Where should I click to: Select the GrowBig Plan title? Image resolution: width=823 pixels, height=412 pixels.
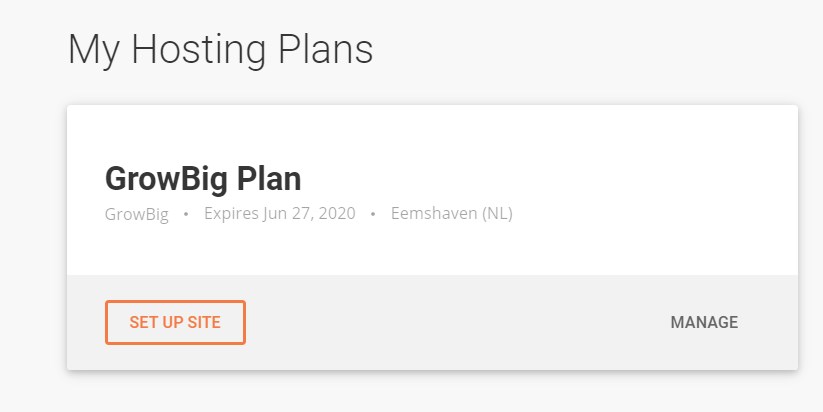203,179
